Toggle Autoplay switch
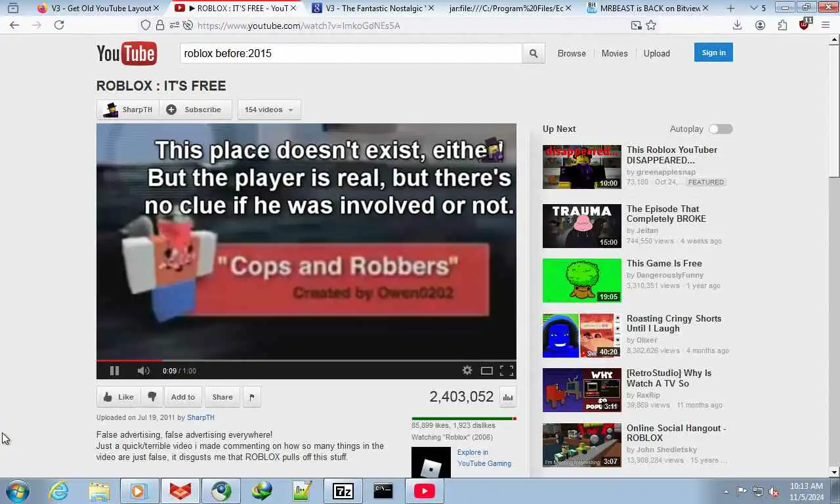 (x=721, y=129)
